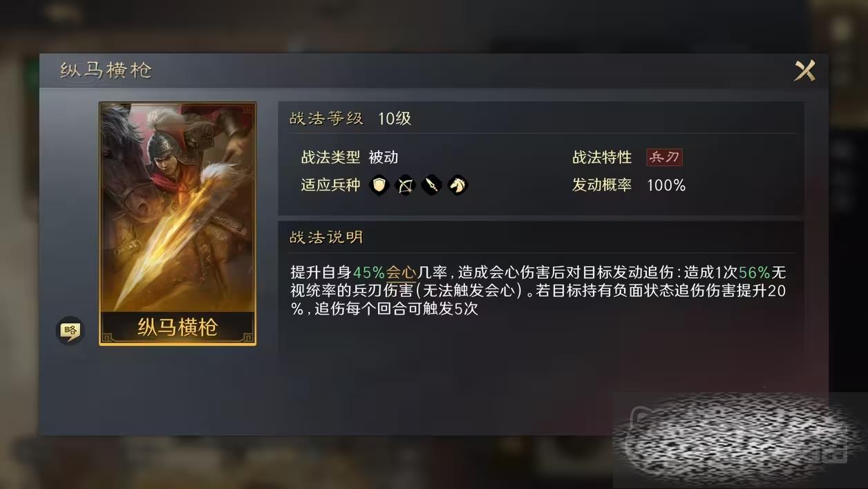868x489 pixels.
Task: Tap the bow archer troop icon
Action: tap(405, 185)
